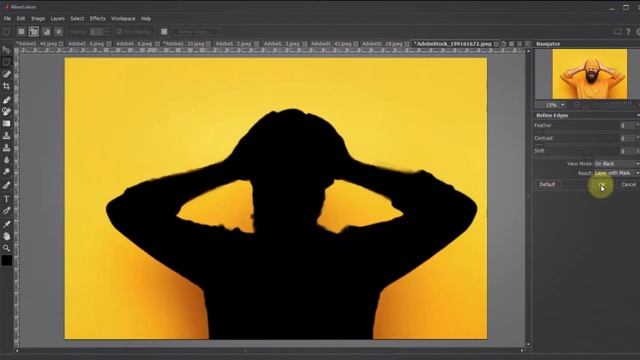Image resolution: width=640 pixels, height=360 pixels.
Task: Open the Edit menu
Action: [x=21, y=18]
